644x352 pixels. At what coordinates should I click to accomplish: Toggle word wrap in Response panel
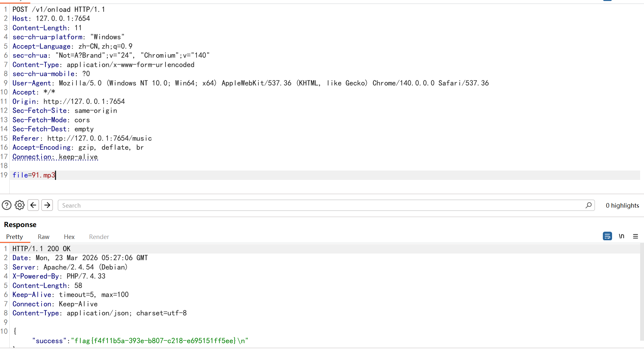point(607,236)
